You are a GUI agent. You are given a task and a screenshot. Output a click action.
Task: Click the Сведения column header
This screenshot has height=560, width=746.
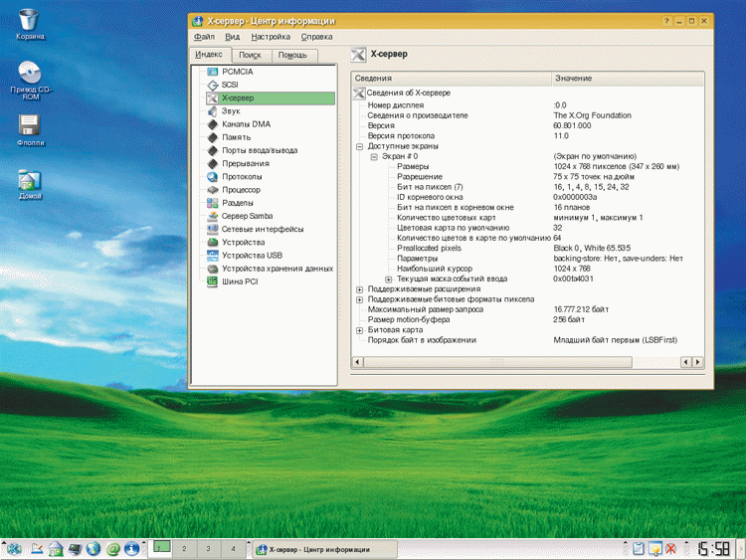tap(452, 79)
